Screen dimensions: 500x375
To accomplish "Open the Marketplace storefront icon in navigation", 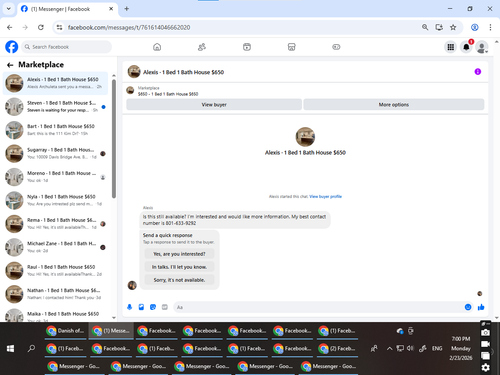I will 291,47.
